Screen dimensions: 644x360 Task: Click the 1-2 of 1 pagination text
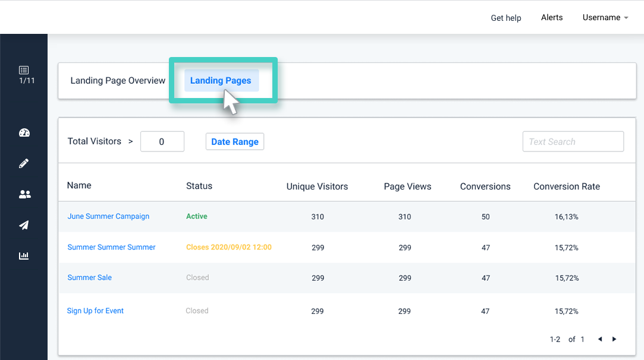point(567,339)
